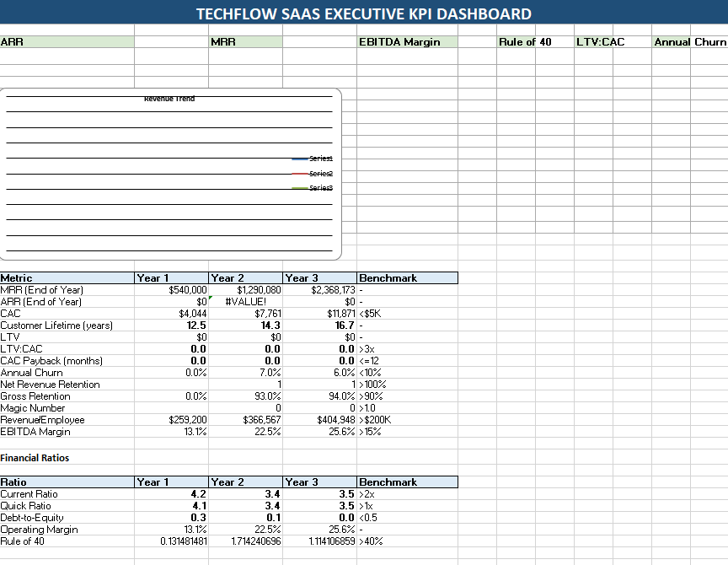Select the Debt-to-Equity row label
Image resolution: width=728 pixels, height=565 pixels.
(67, 518)
